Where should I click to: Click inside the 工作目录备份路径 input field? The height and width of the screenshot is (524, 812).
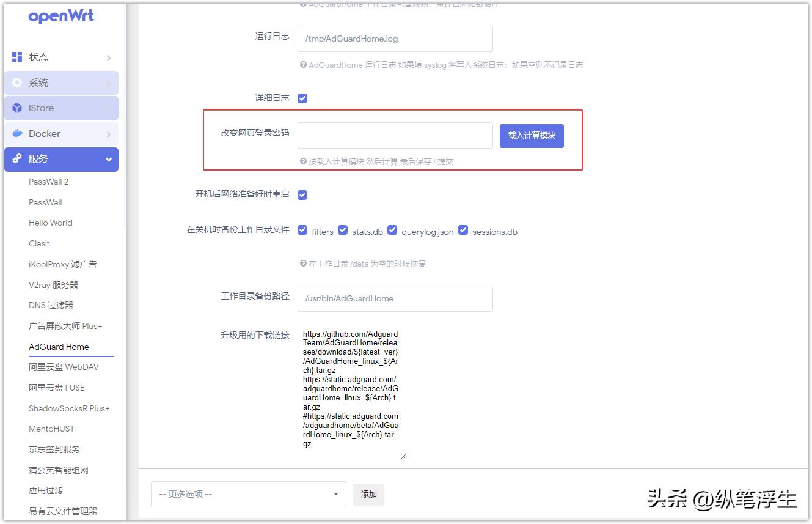[x=395, y=298]
